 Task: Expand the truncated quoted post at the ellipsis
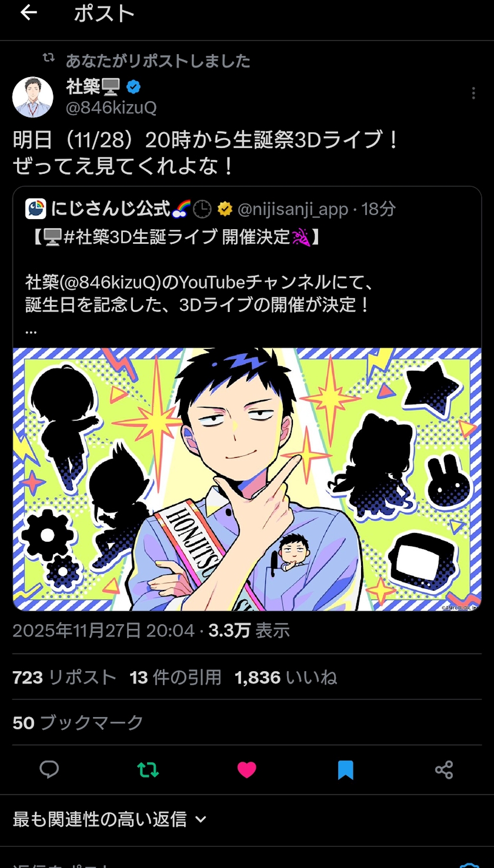[31, 330]
